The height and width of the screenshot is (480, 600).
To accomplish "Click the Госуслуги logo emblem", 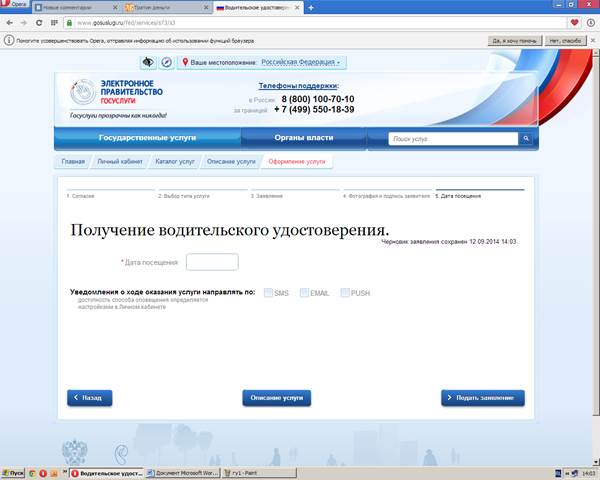I will pyautogui.click(x=83, y=92).
